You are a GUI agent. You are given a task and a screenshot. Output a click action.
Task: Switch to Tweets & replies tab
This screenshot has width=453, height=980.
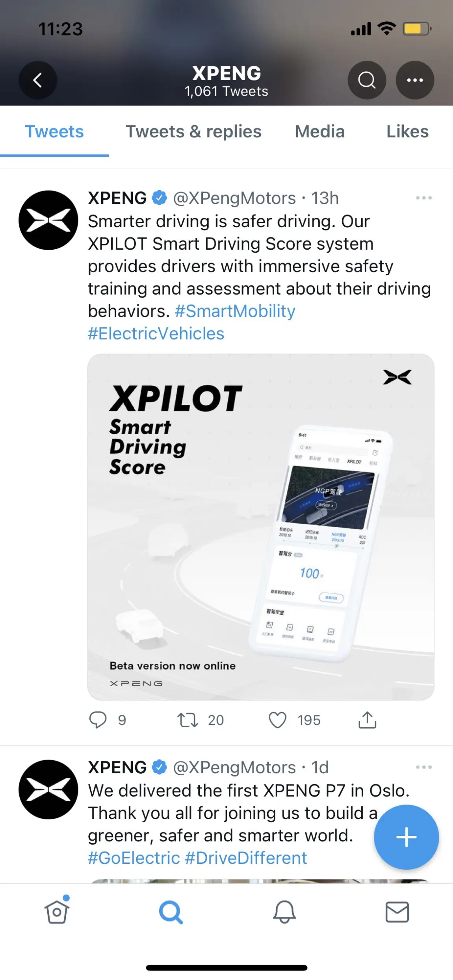point(193,132)
